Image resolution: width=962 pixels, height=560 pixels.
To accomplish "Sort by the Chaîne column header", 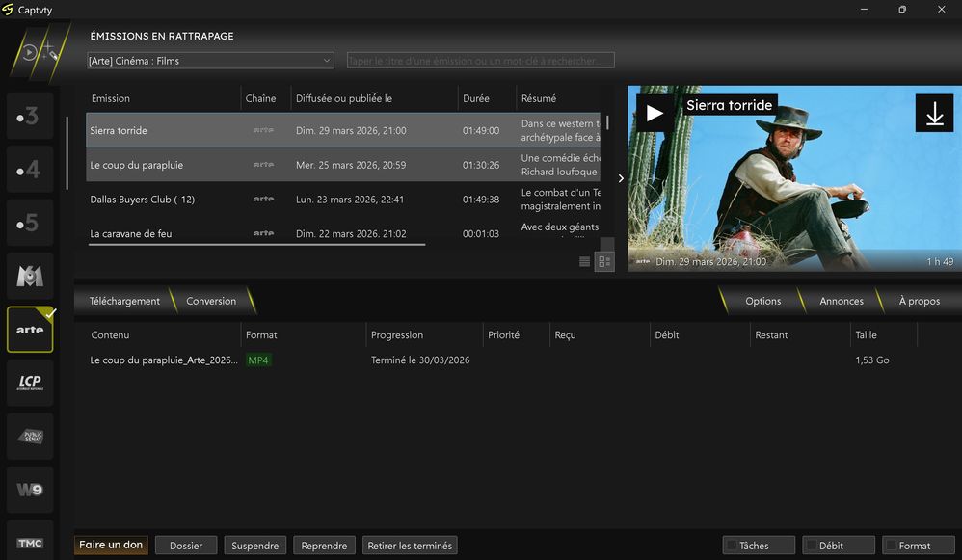I will (x=265, y=98).
